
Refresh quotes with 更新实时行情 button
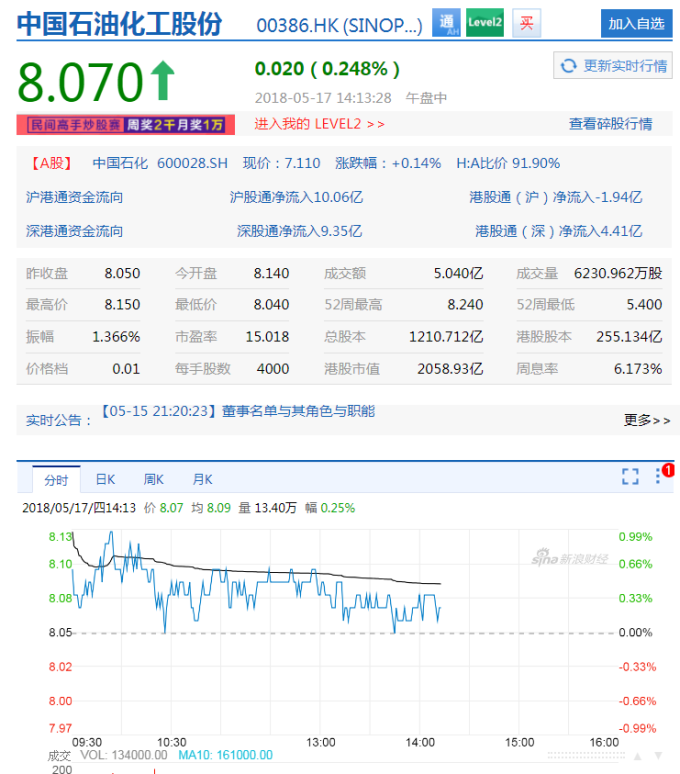click(613, 65)
